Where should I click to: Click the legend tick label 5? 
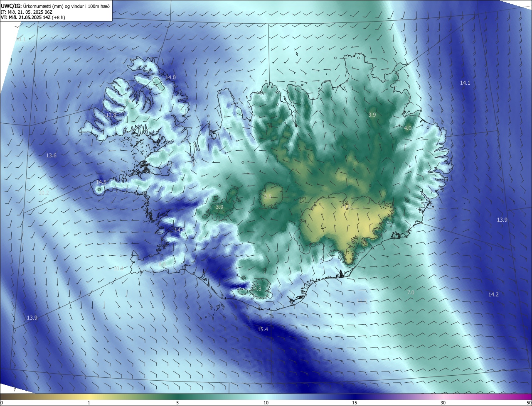[177, 403]
